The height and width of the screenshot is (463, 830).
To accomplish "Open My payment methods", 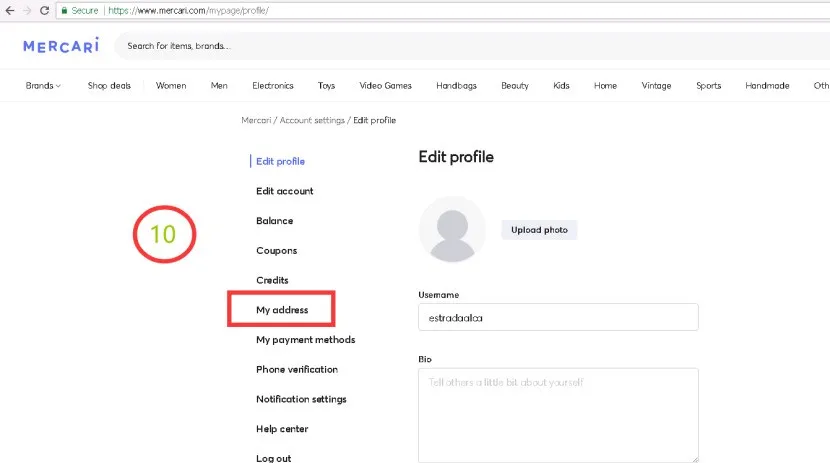I will (x=306, y=340).
